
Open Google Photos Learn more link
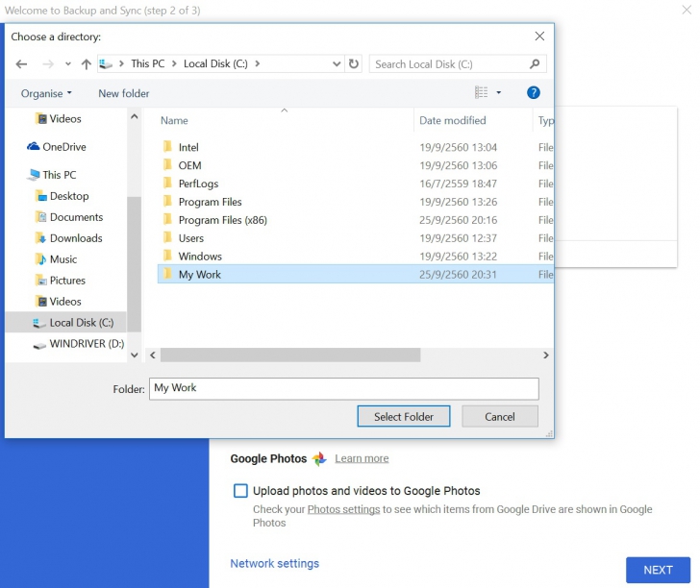(362, 458)
